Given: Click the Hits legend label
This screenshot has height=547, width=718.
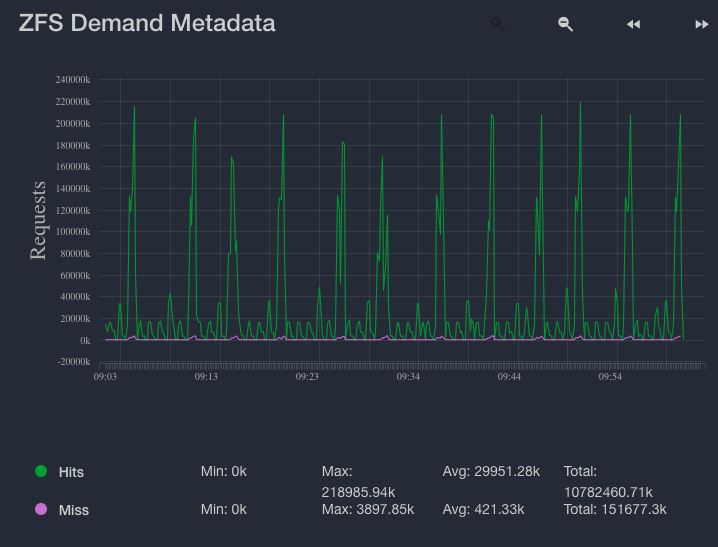Looking at the screenshot, I should pos(71,472).
